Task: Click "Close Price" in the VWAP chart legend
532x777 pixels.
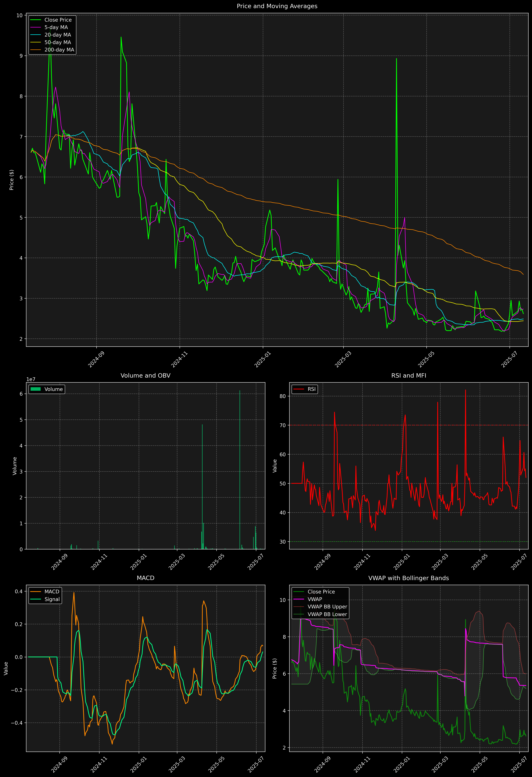Action: point(314,592)
